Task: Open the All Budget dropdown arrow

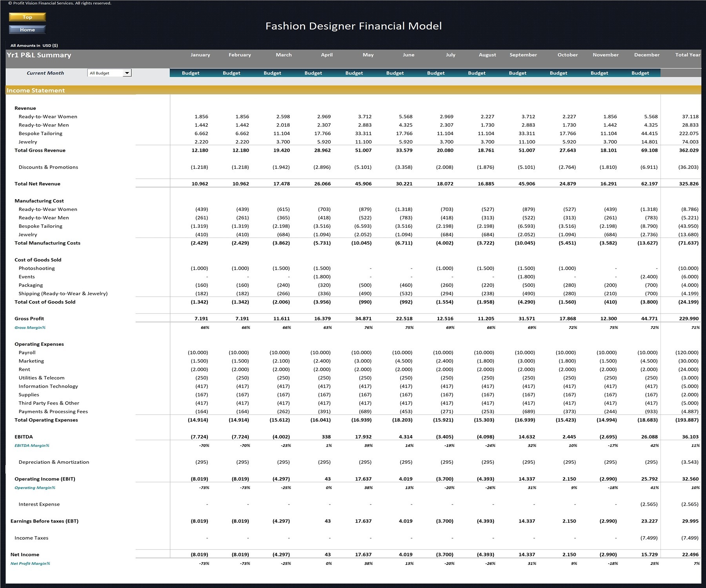Action: point(127,73)
